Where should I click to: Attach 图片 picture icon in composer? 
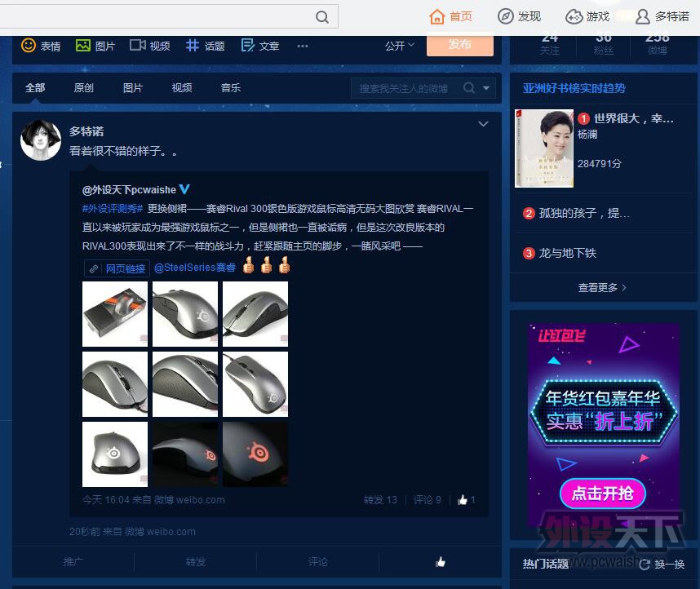pyautogui.click(x=83, y=46)
